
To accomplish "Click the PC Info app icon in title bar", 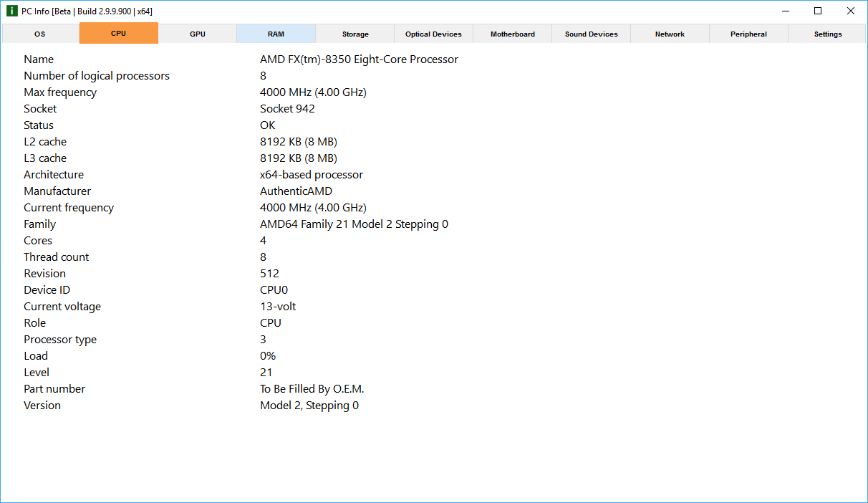I will [x=11, y=11].
